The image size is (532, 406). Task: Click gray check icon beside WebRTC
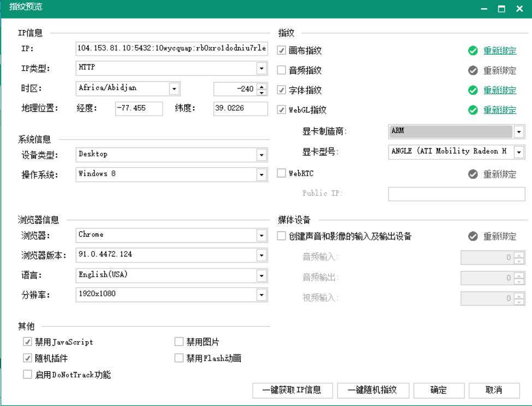click(x=473, y=175)
